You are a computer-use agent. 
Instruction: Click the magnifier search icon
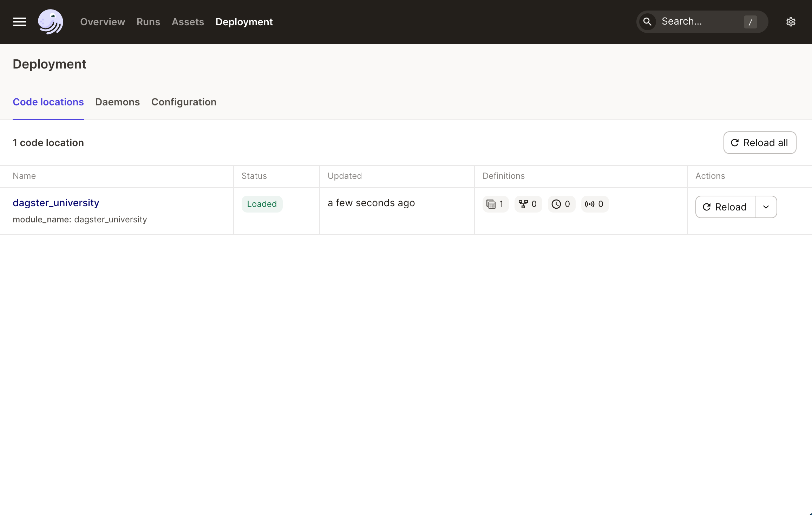click(x=647, y=22)
